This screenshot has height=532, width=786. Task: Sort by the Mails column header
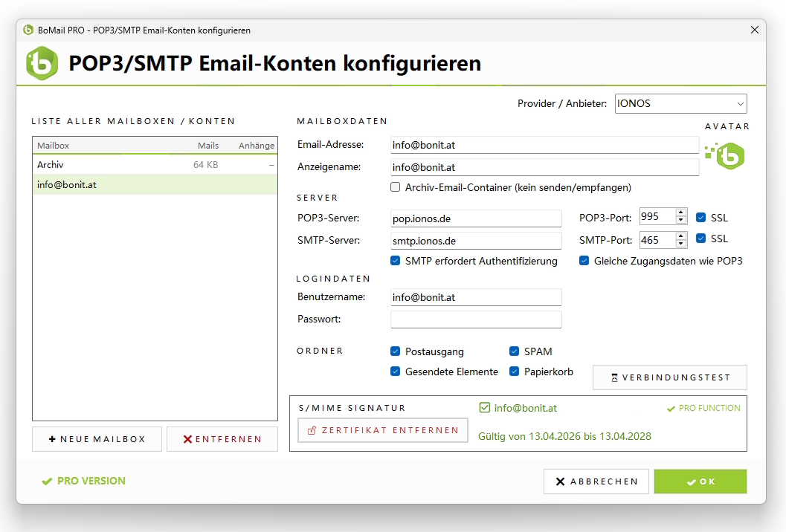click(x=208, y=146)
